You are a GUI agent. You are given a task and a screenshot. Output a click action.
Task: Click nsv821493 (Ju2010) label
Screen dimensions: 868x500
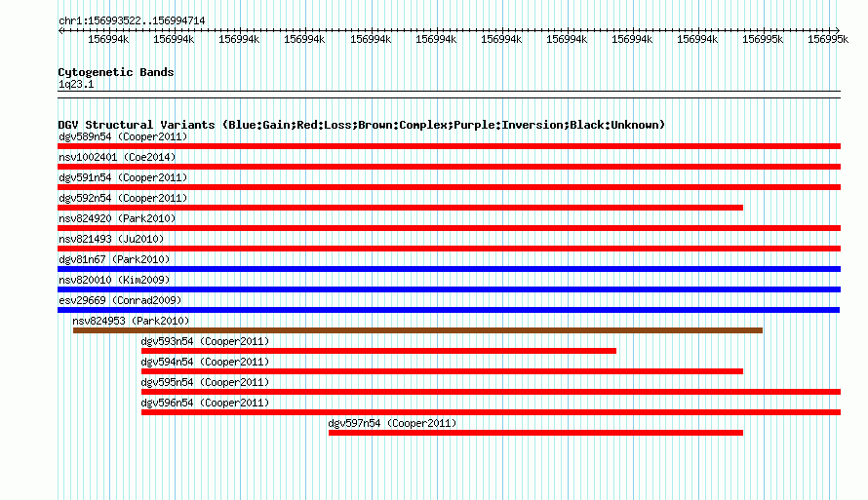(111, 239)
